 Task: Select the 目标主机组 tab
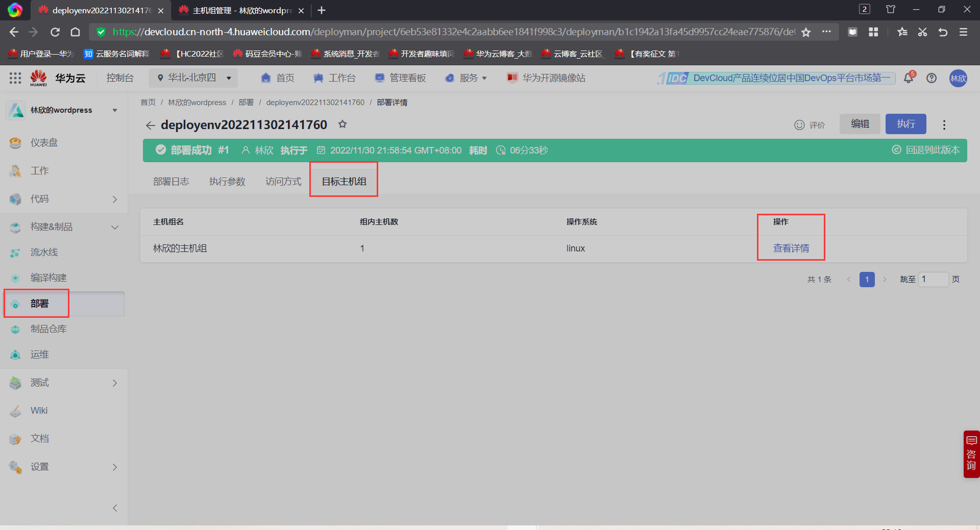[x=344, y=182]
